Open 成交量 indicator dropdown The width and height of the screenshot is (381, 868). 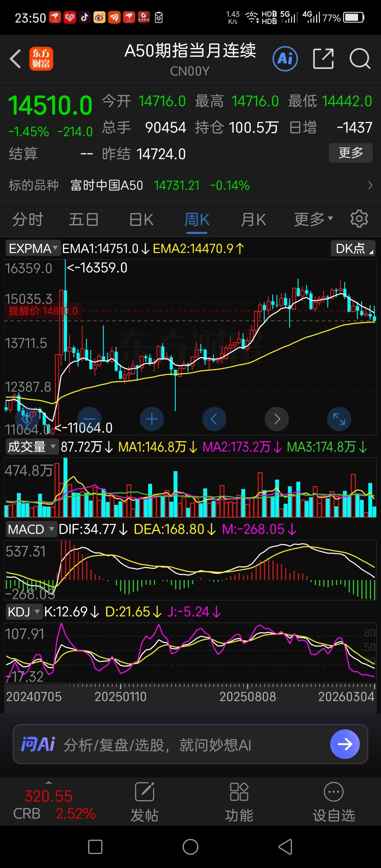tap(31, 447)
